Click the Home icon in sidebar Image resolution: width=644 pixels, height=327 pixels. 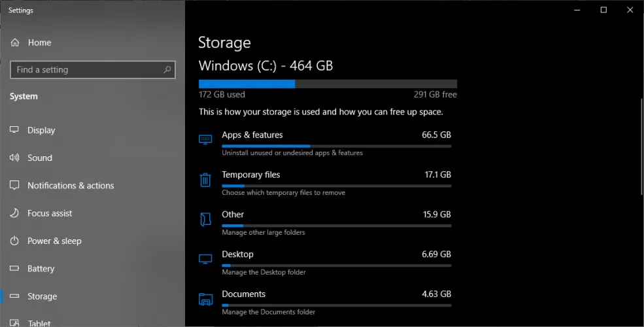pyautogui.click(x=15, y=43)
